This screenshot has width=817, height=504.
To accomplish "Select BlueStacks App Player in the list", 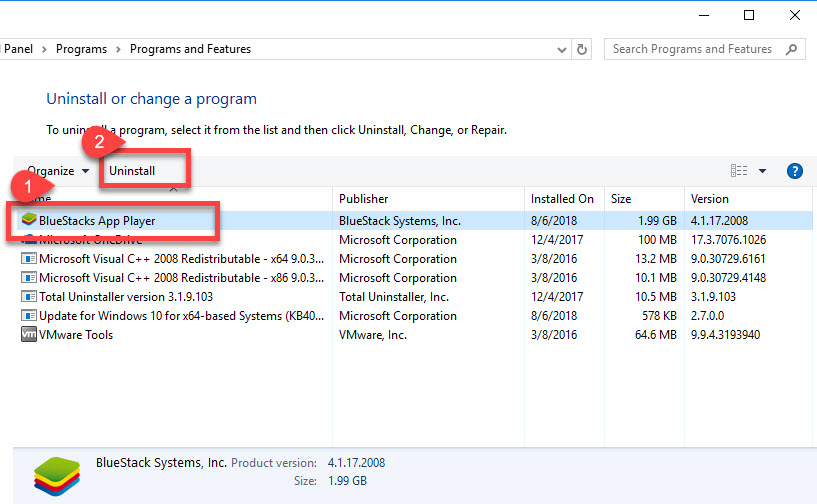I will click(97, 221).
